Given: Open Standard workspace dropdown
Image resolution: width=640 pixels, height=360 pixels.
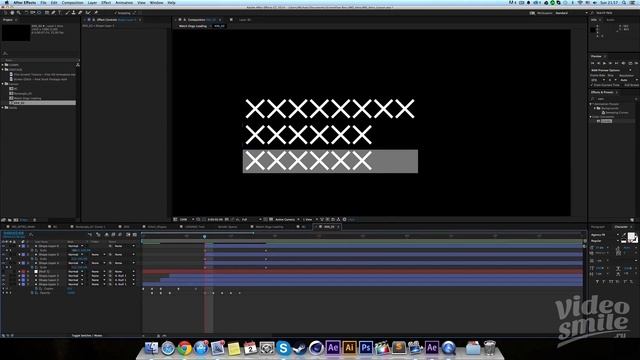Looking at the screenshot, I should (571, 13).
